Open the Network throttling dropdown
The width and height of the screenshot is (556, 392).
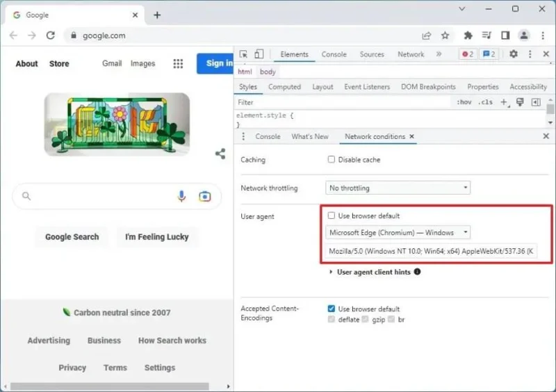tap(398, 188)
